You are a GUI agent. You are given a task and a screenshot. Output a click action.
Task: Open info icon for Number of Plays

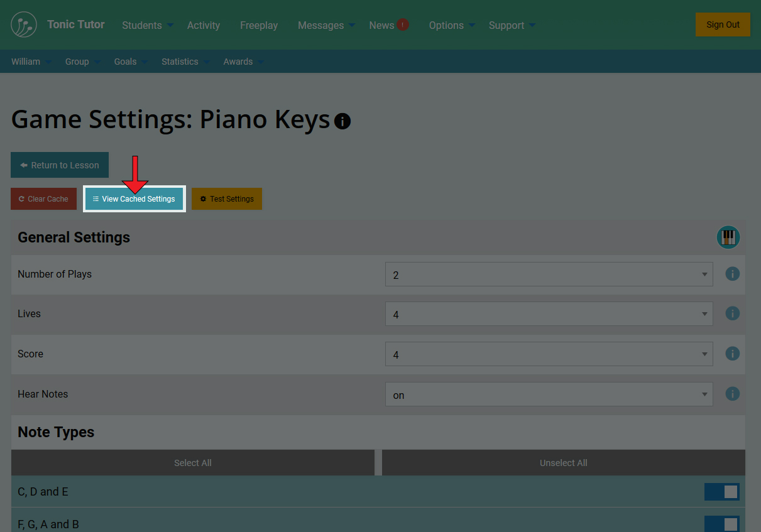coord(732,274)
